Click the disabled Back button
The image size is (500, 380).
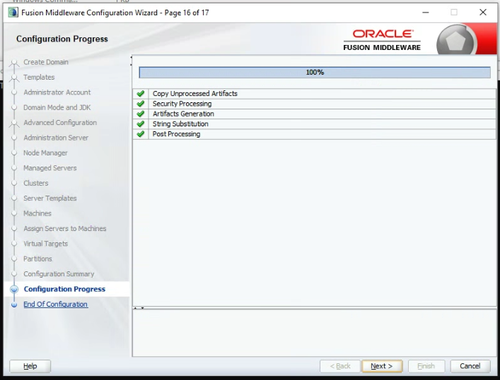point(340,366)
